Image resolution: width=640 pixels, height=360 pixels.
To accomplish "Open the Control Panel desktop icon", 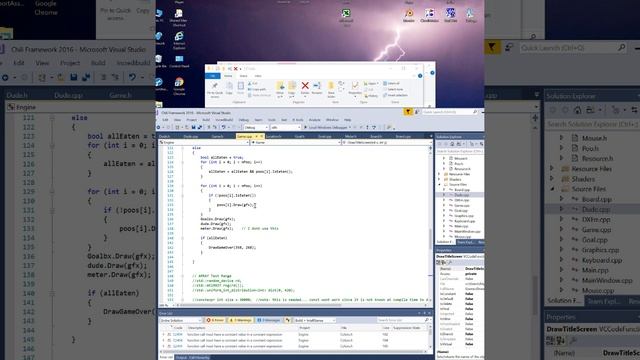I will [x=179, y=62].
